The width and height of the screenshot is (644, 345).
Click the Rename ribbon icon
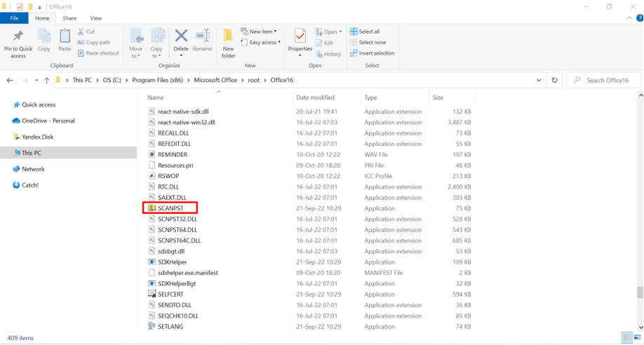(203, 36)
